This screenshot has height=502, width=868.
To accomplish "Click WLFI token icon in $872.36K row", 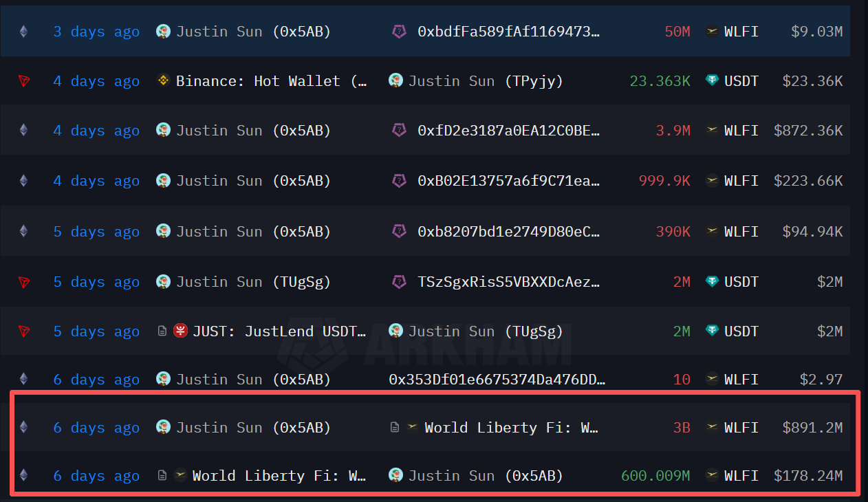I will pyautogui.click(x=712, y=131).
